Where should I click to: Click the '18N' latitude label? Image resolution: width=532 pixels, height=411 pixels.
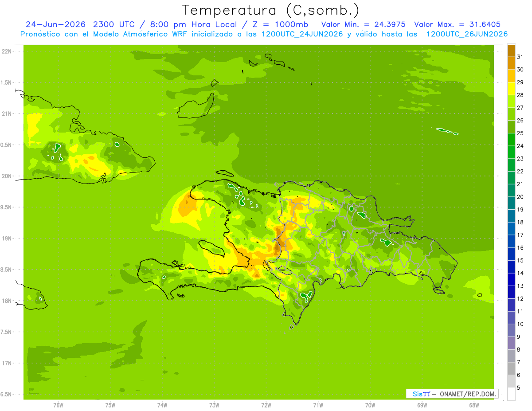(x=7, y=301)
